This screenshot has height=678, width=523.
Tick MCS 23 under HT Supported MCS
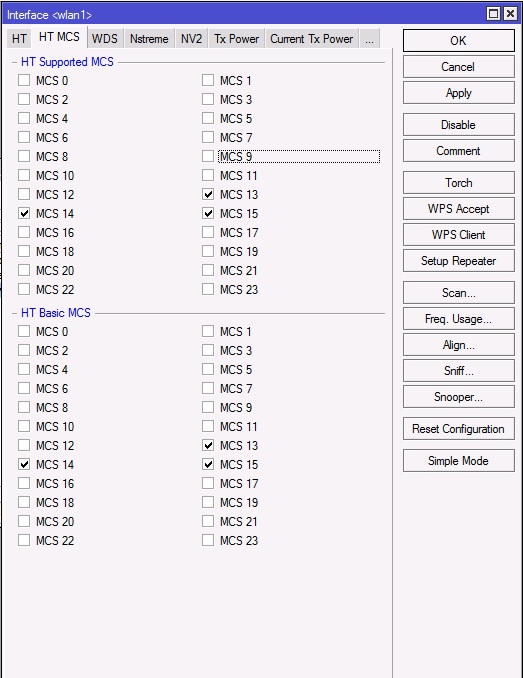click(208, 289)
